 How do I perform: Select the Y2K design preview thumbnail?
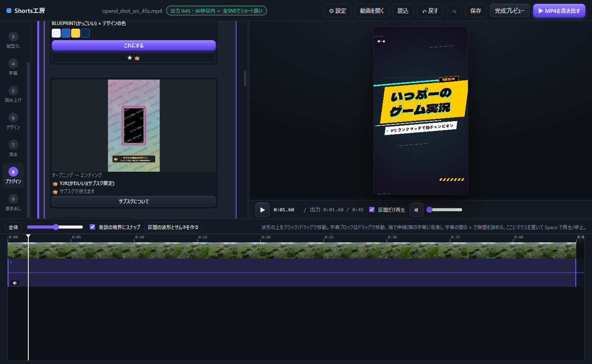tap(134, 126)
